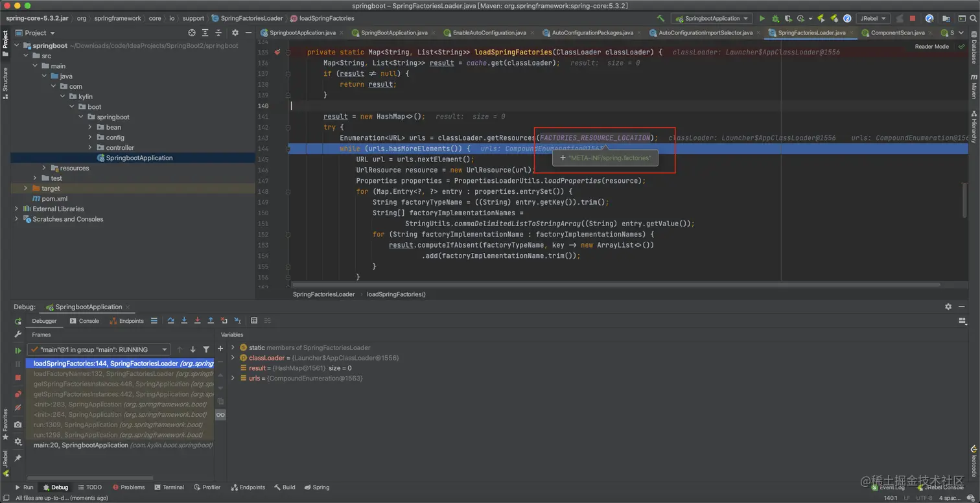Screen dimensions: 980x503
Task: Move to the next frame using the down arrow
Action: tap(192, 349)
